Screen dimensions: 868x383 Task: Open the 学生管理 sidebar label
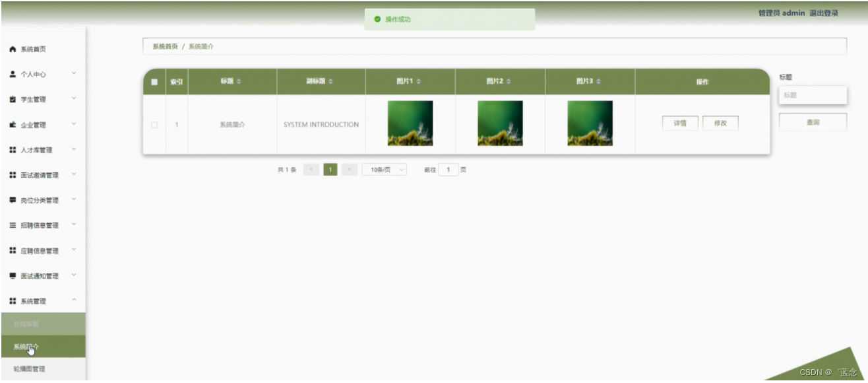33,100
